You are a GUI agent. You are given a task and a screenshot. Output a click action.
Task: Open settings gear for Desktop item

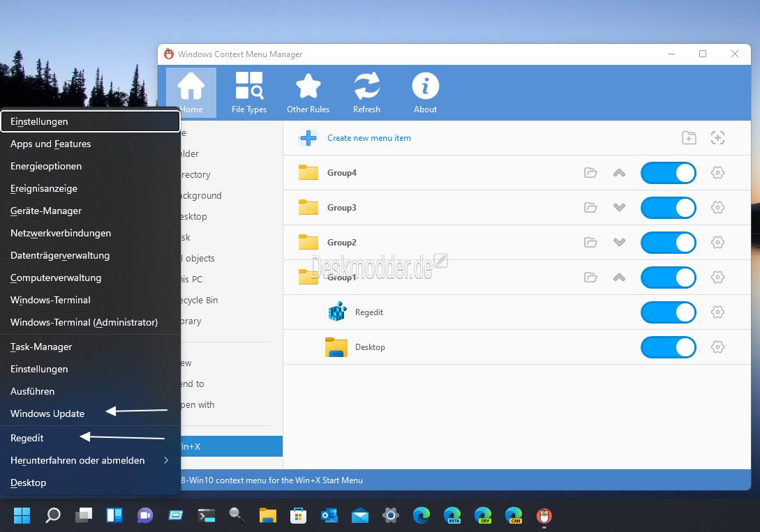point(718,347)
